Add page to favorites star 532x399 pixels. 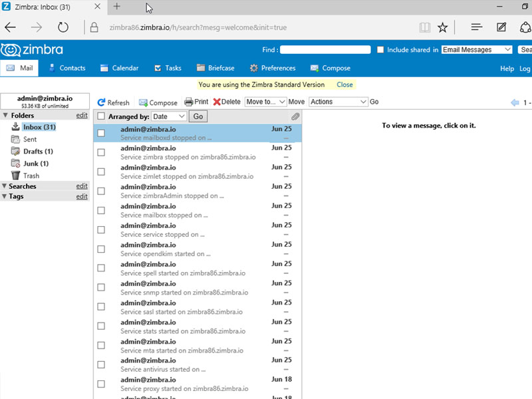point(442,27)
